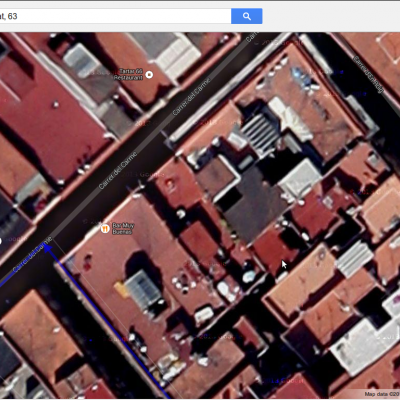The height and width of the screenshot is (400, 400).
Task: Click the blue route arrowhead
Action: (48, 248)
